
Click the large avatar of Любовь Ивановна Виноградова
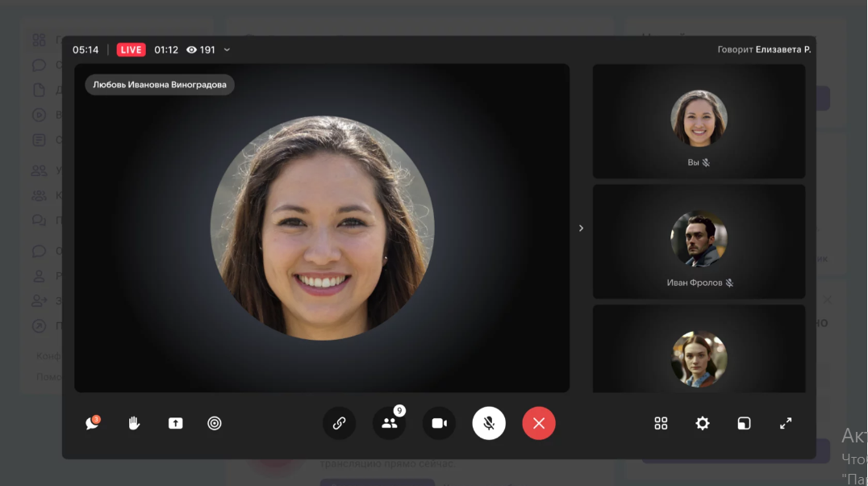[322, 228]
